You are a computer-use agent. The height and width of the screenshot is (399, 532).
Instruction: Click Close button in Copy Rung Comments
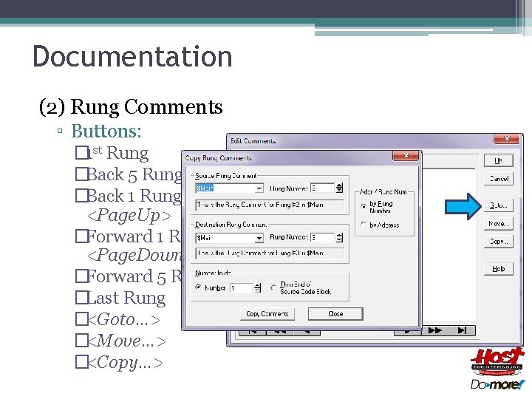coord(335,314)
